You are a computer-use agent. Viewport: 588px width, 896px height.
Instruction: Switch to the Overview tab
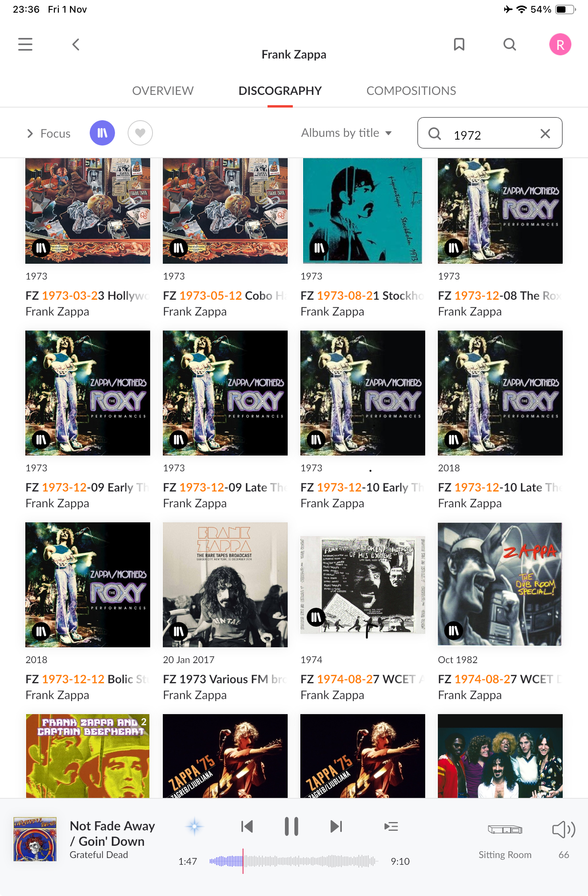click(x=163, y=91)
